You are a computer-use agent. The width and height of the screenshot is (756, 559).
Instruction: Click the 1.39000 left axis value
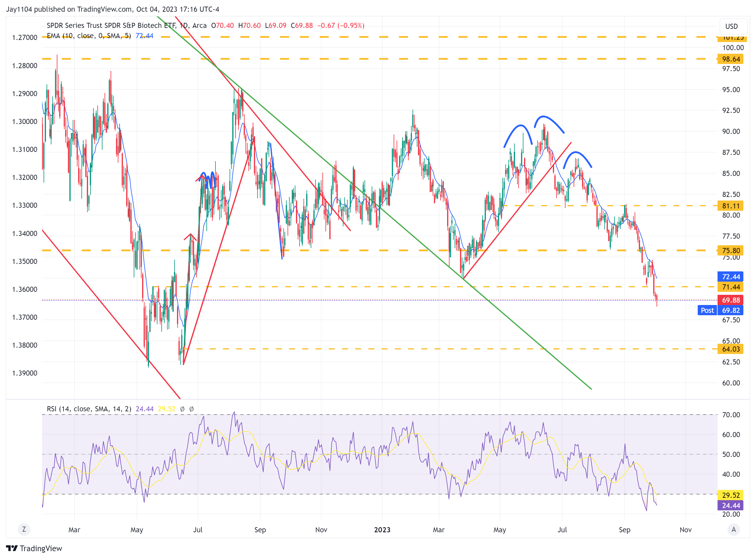pos(25,373)
